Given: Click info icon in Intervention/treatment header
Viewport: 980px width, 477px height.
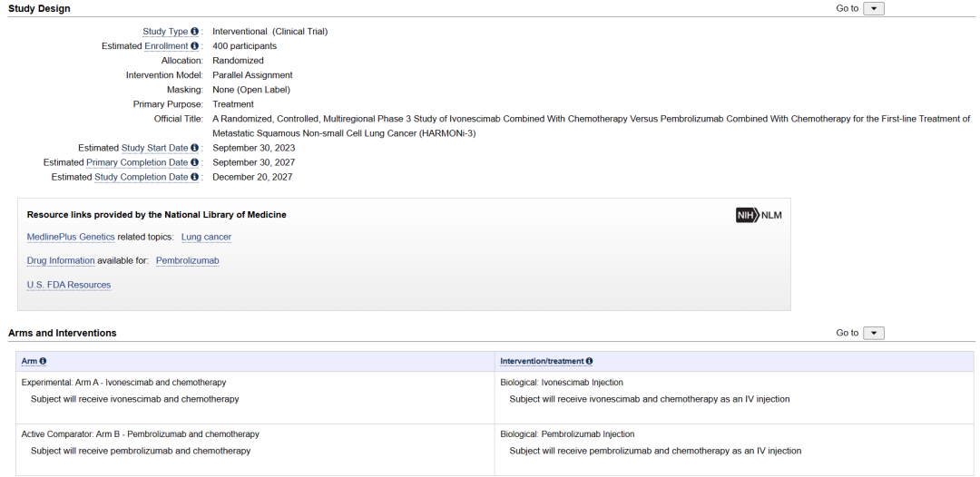Looking at the screenshot, I should [x=589, y=361].
